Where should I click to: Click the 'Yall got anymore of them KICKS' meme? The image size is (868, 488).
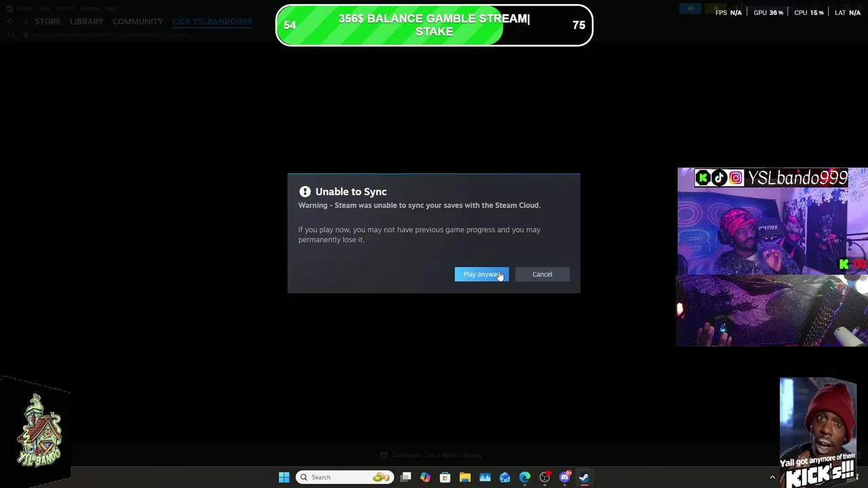[818, 432]
